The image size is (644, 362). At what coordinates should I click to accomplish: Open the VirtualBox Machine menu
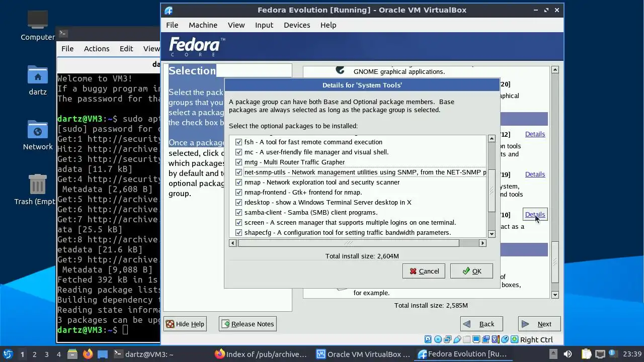click(203, 25)
